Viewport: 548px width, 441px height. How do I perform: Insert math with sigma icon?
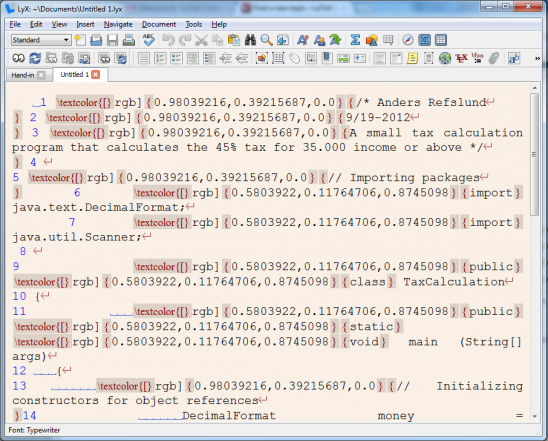tap(355, 40)
